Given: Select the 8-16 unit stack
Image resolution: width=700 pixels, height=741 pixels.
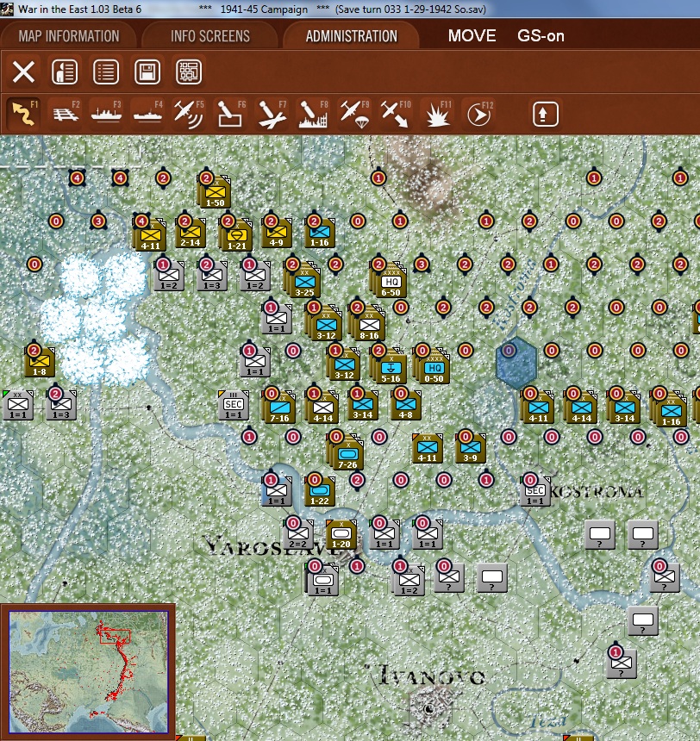Looking at the screenshot, I should pos(367,324).
